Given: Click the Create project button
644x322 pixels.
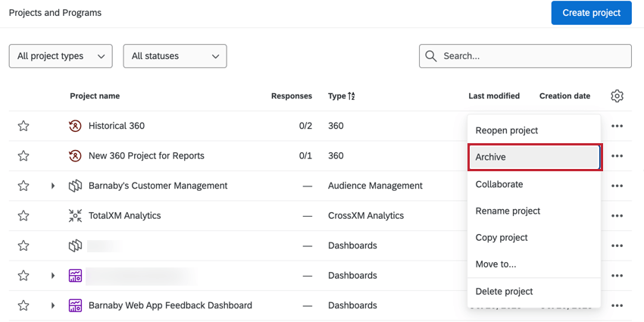Looking at the screenshot, I should coord(591,13).
